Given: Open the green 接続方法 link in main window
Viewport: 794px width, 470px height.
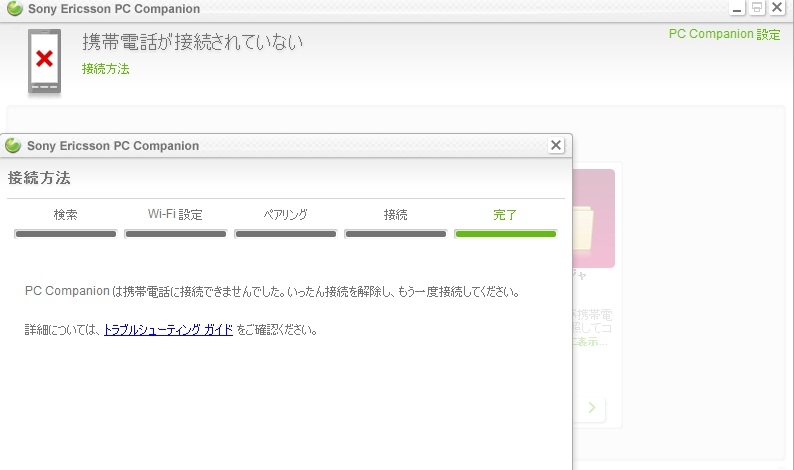Looking at the screenshot, I should (105, 69).
